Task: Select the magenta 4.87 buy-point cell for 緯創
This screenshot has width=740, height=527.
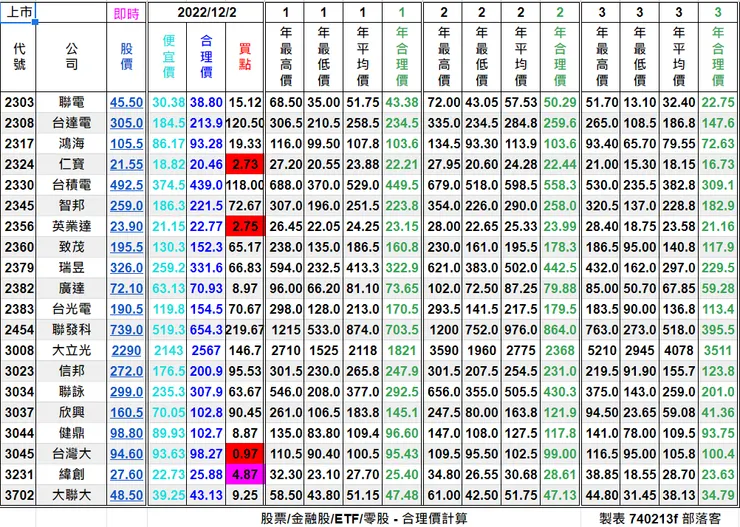Action: pyautogui.click(x=245, y=475)
